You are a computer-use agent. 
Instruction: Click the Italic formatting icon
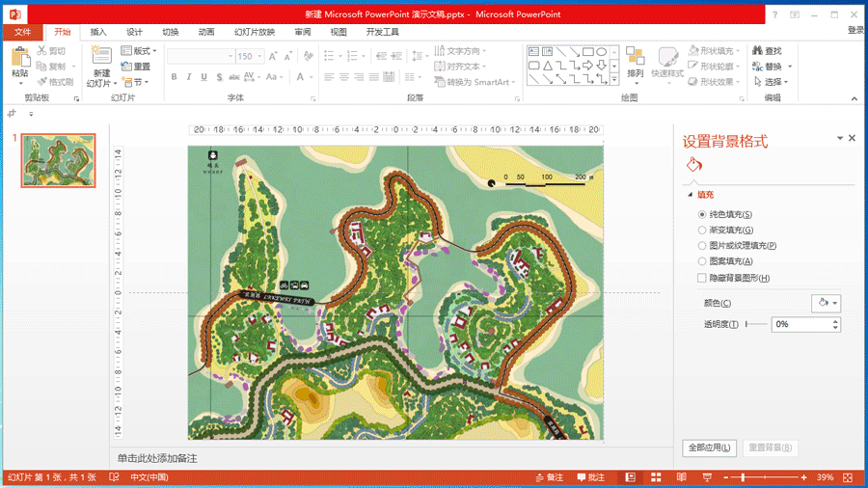coord(189,77)
